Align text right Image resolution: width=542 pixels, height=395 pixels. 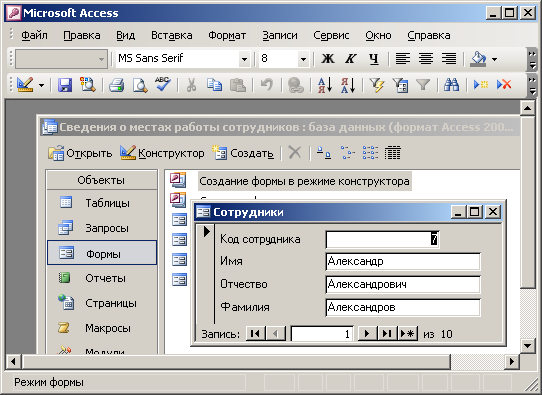[449, 59]
